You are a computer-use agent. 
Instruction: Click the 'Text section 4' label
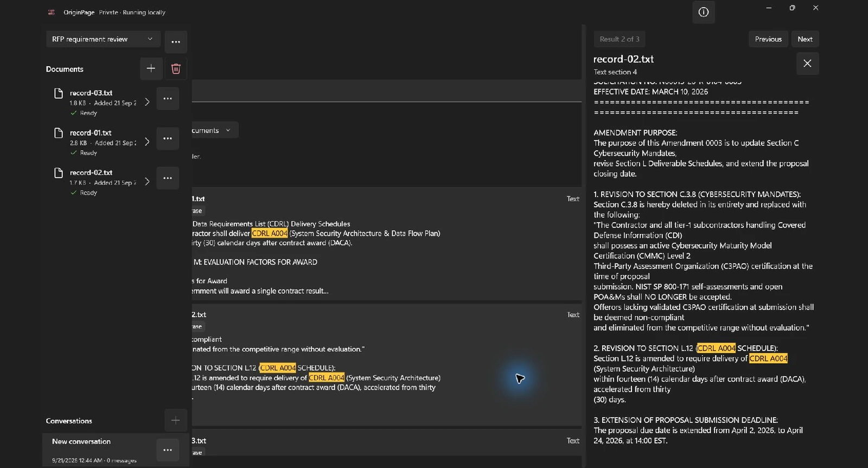tap(615, 72)
